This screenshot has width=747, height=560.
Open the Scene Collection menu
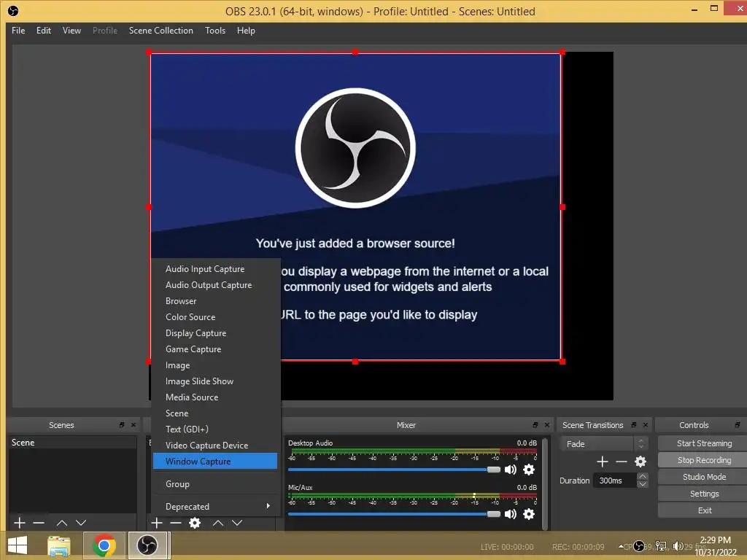click(x=161, y=31)
